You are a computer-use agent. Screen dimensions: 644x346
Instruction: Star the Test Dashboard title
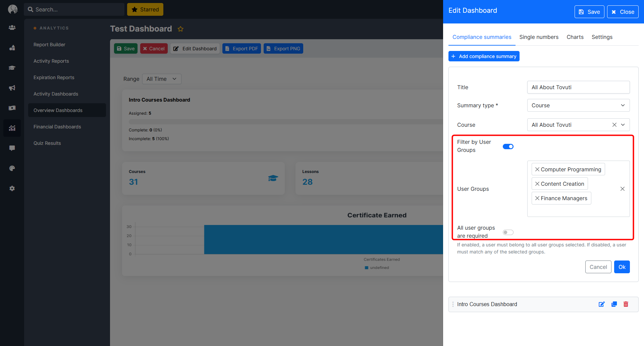click(x=180, y=29)
